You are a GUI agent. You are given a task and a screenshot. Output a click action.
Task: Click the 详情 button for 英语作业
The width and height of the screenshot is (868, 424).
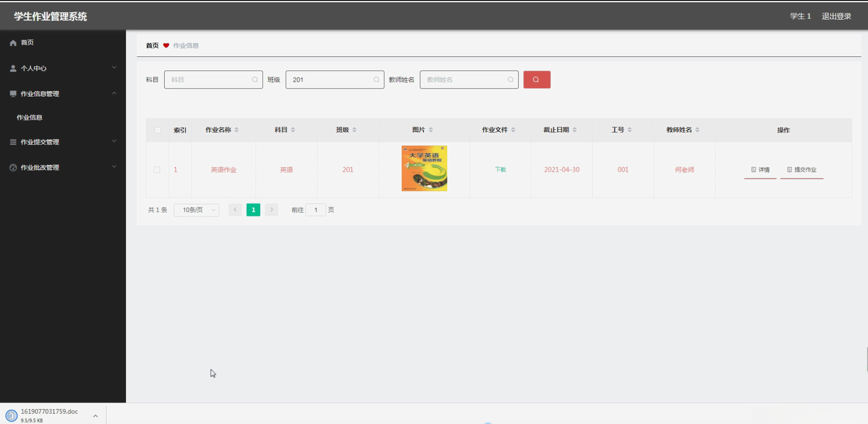pyautogui.click(x=760, y=170)
